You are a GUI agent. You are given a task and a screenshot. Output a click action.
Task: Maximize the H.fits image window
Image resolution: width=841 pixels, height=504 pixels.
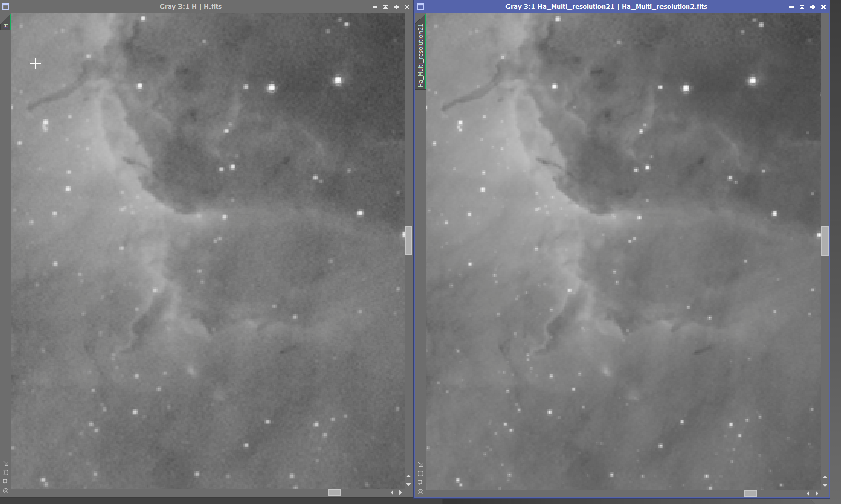(396, 7)
